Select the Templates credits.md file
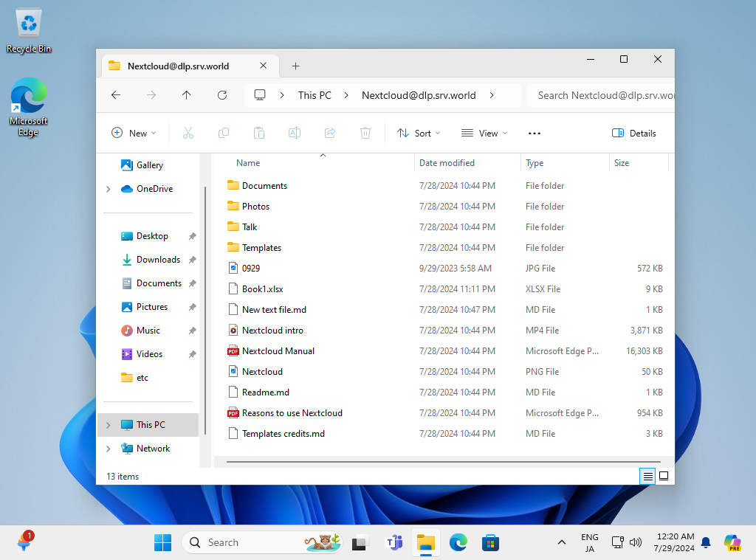The image size is (756, 560). coord(443,434)
